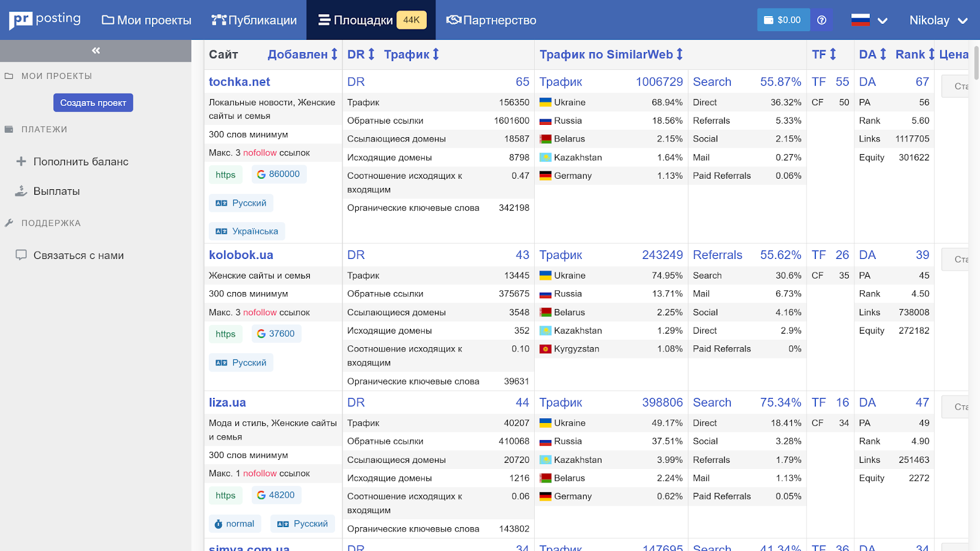Click Ukraine flag in tochka.net traffic
This screenshot has width=980, height=551.
[x=545, y=102]
